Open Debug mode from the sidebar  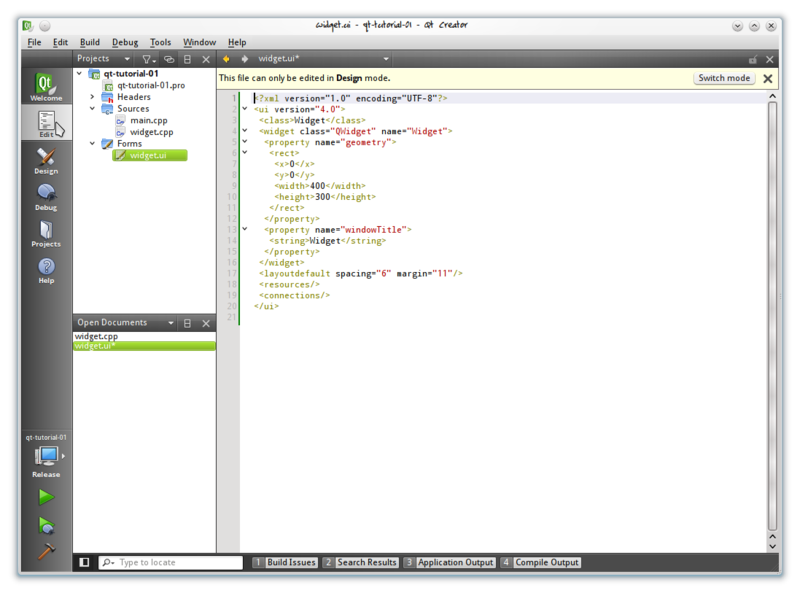click(x=45, y=196)
